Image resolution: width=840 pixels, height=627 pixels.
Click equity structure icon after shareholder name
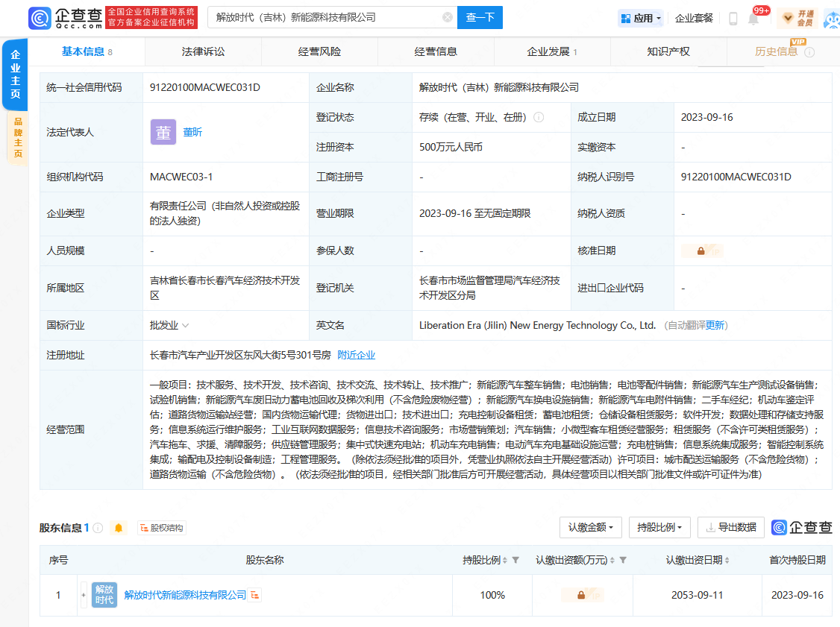tap(256, 595)
